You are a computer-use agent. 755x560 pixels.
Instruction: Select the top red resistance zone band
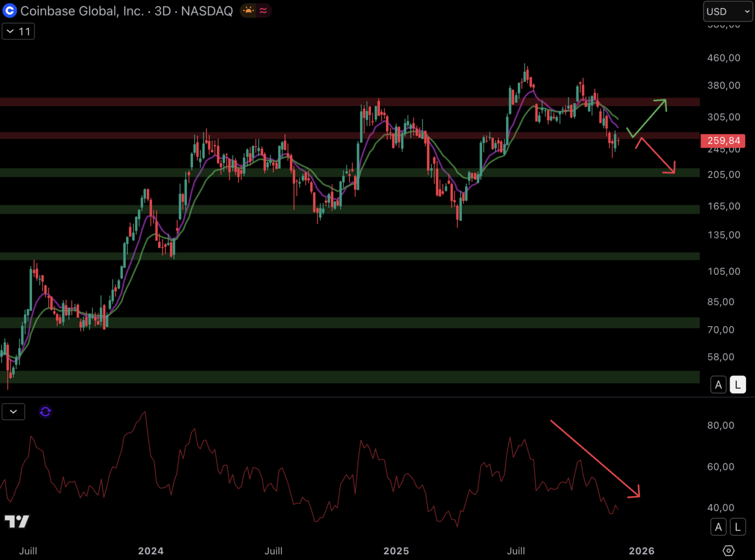coord(311,102)
